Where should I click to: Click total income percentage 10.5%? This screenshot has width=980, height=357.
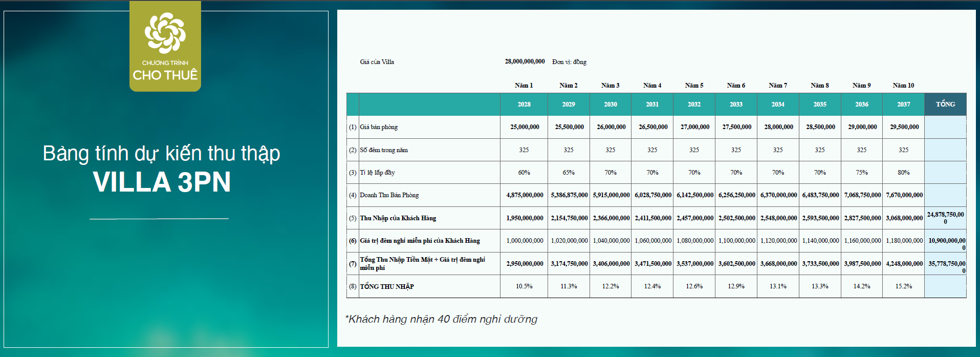coord(524,286)
